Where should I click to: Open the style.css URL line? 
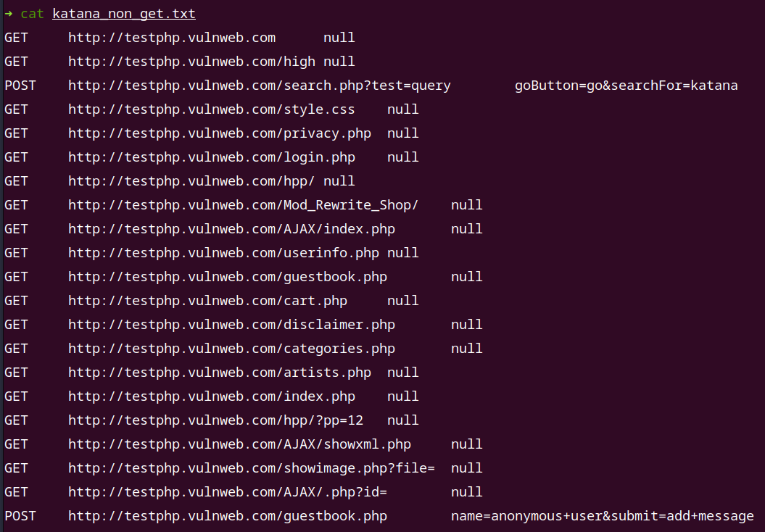pos(212,109)
